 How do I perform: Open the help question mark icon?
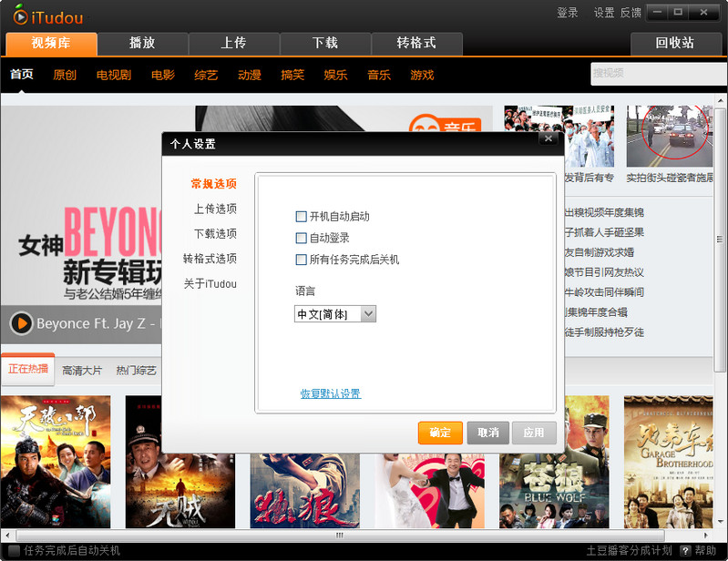(685, 551)
